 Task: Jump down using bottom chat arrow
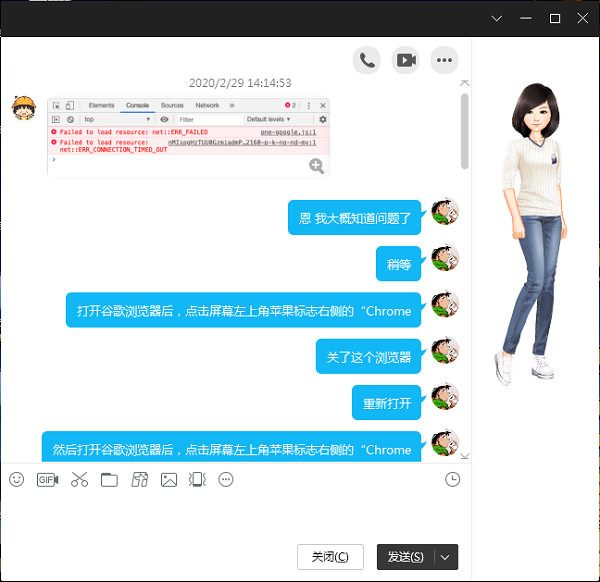[465, 456]
